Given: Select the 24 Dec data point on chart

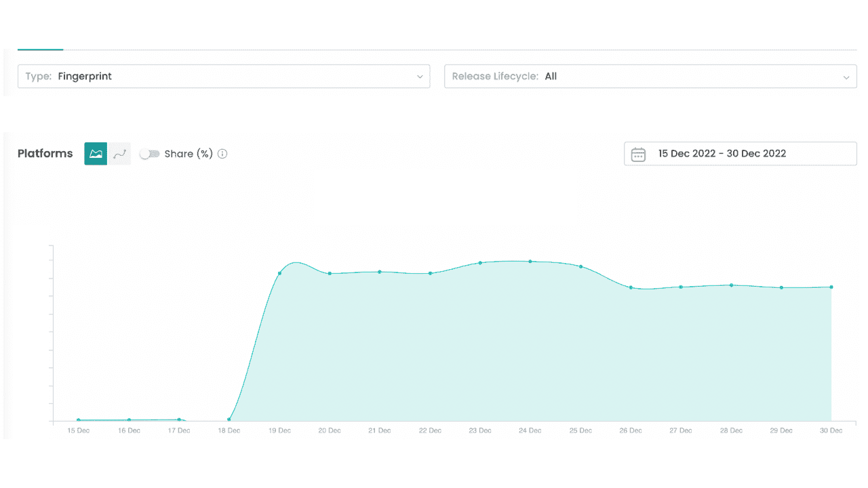Looking at the screenshot, I should point(530,261).
